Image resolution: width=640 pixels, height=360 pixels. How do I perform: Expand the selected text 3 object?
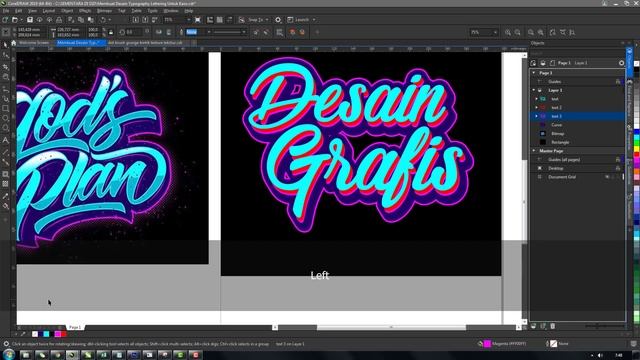click(536, 116)
